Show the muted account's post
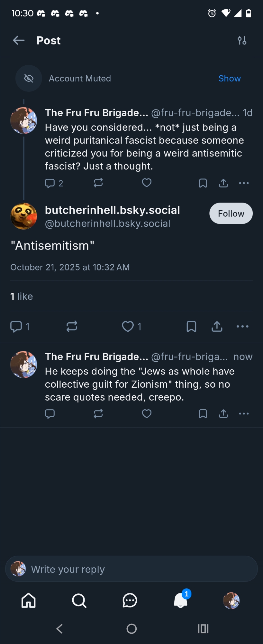This screenshot has height=644, width=263. (x=229, y=79)
